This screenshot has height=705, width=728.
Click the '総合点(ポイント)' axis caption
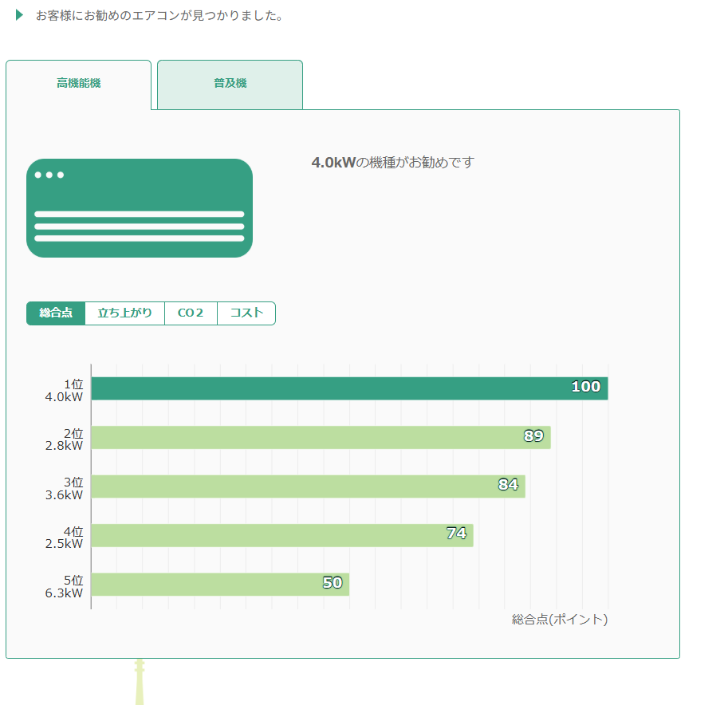tap(560, 619)
